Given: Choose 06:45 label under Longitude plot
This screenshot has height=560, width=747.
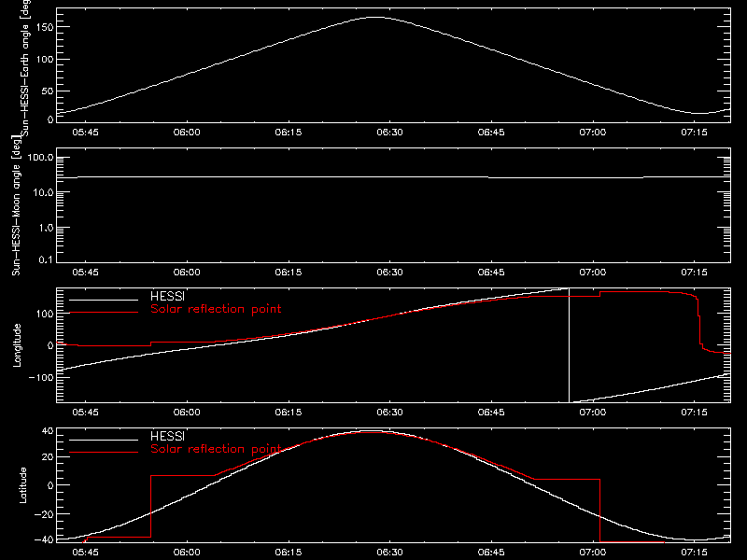Looking at the screenshot, I should click(491, 413).
